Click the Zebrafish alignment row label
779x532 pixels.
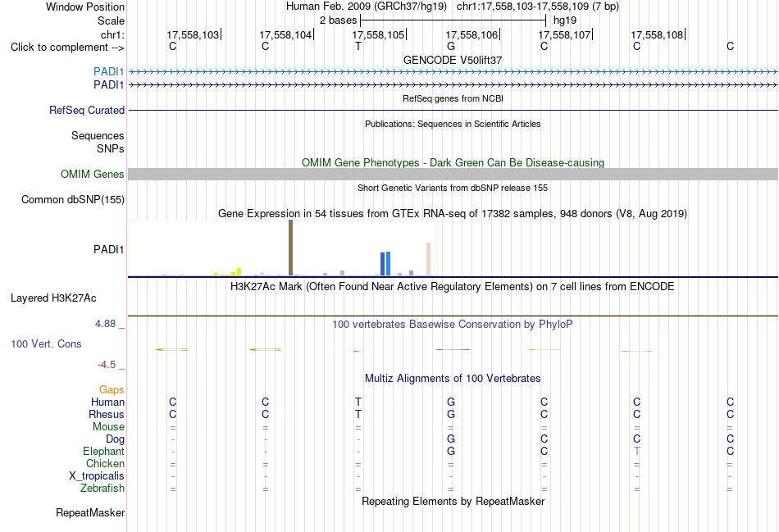click(x=102, y=489)
